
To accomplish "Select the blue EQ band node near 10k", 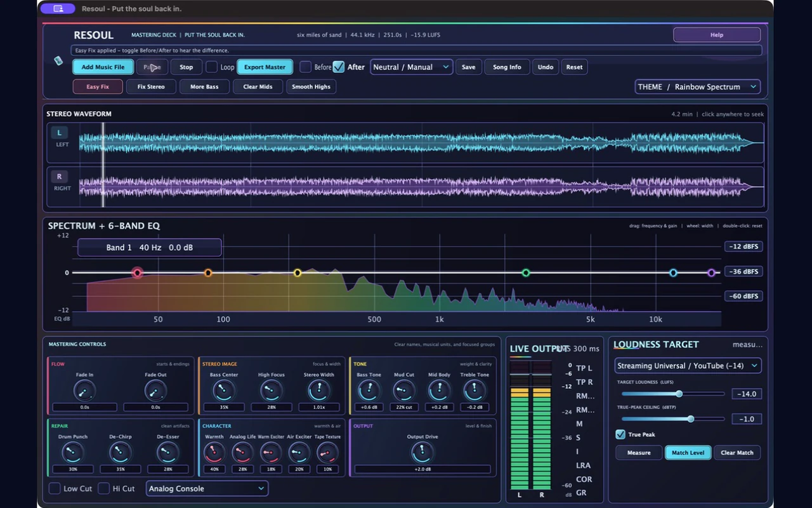I will coord(674,273).
